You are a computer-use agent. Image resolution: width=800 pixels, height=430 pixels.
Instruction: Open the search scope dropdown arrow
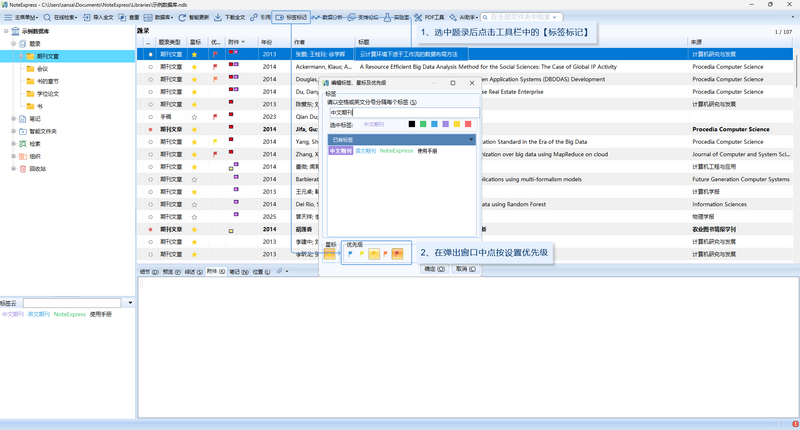[x=555, y=17]
